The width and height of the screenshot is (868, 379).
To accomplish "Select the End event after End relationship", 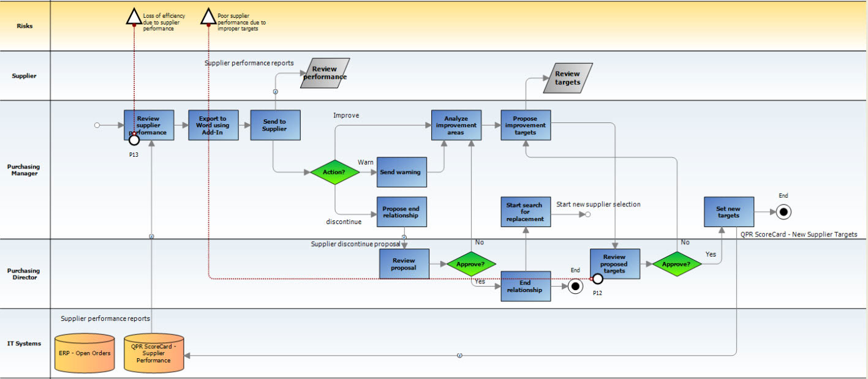I will 575,286.
